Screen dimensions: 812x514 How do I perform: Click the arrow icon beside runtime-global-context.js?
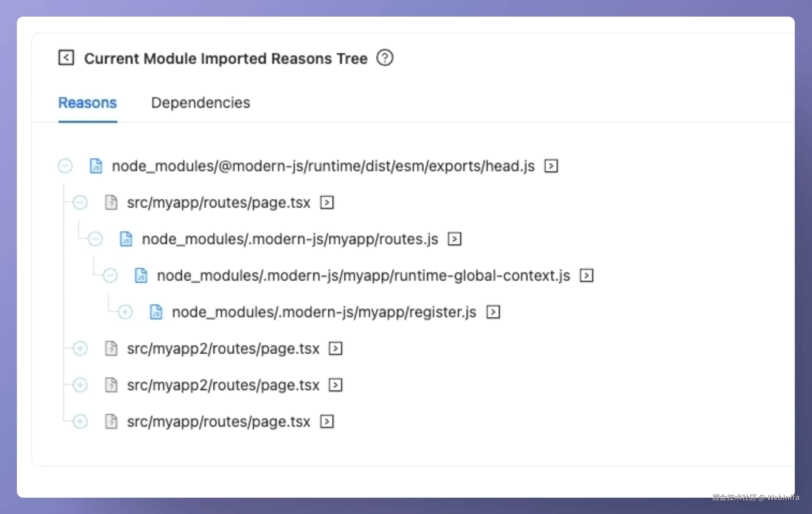click(587, 275)
